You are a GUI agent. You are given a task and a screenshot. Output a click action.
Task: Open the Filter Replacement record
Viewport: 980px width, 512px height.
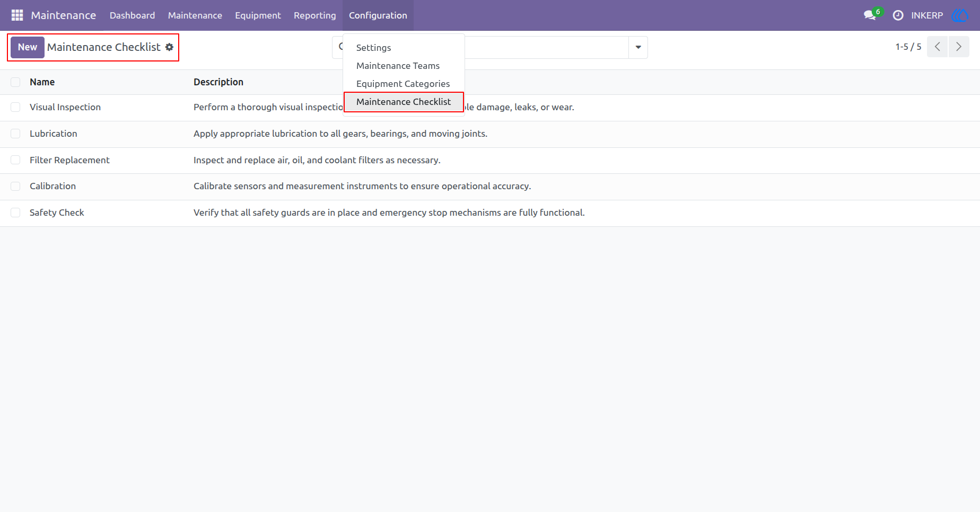[69, 160]
